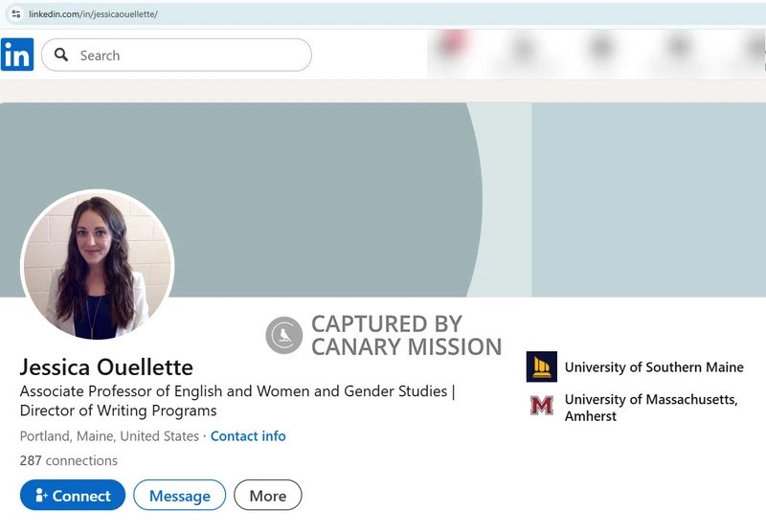The width and height of the screenshot is (766, 532).
Task: Open University of Southern Maine text link
Action: point(654,367)
